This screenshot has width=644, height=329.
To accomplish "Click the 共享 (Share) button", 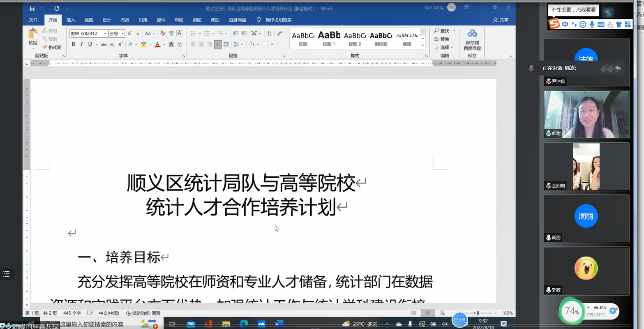I will tap(501, 20).
